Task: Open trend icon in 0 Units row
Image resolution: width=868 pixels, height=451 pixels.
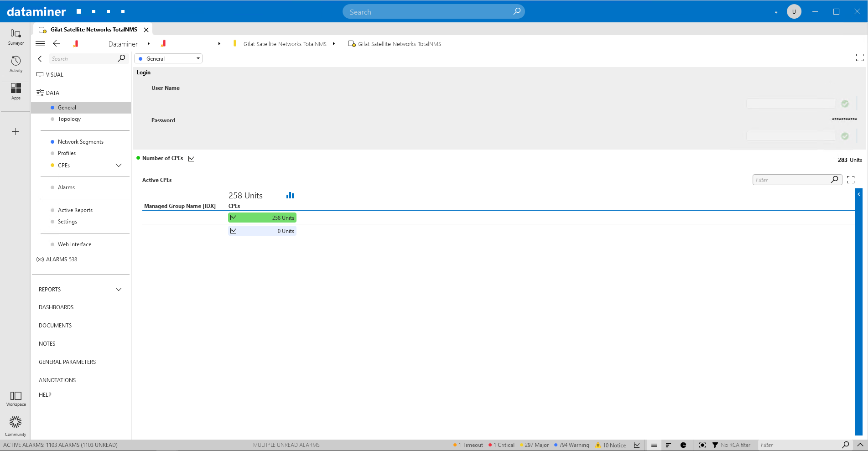Action: (x=233, y=231)
